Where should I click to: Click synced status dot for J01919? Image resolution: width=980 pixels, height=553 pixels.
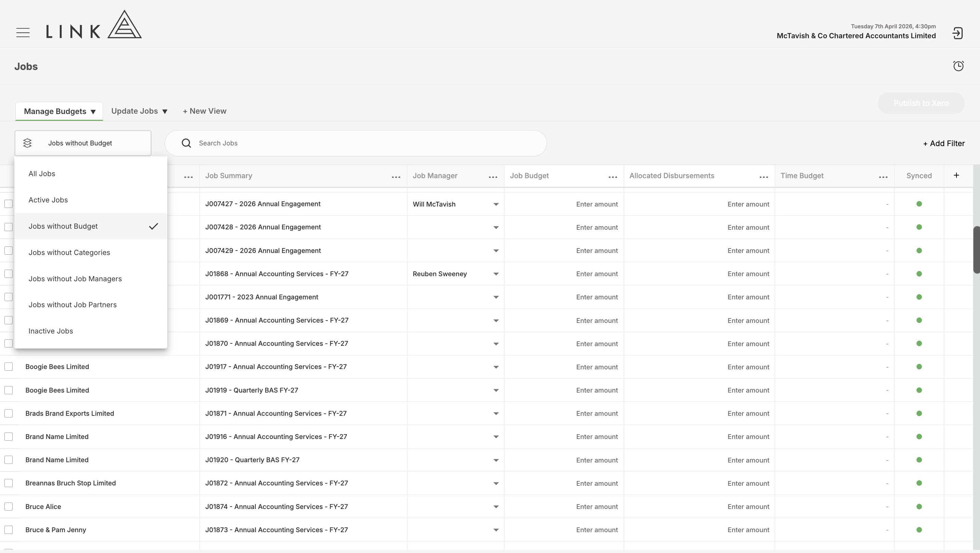[919, 390]
